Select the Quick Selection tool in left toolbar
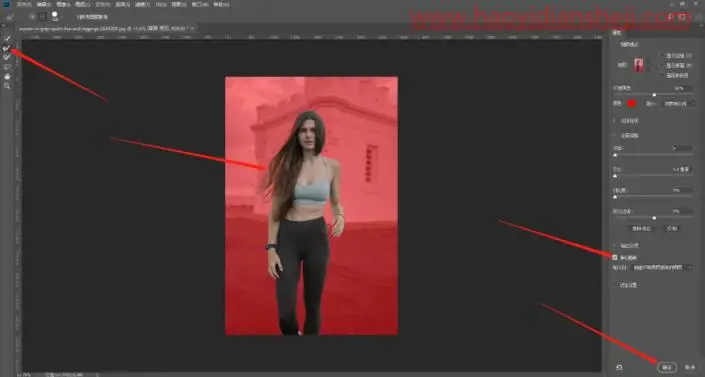The height and width of the screenshot is (377, 705). coord(7,38)
